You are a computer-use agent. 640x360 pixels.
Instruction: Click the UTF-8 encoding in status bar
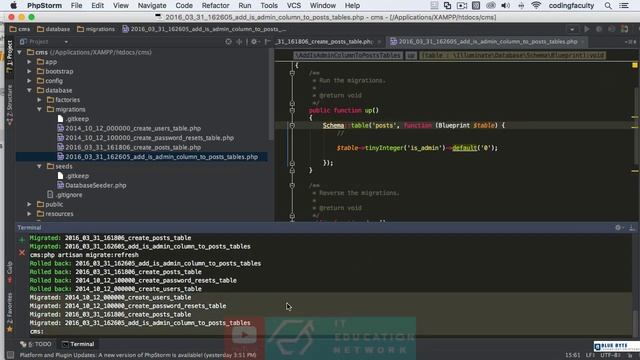click(x=611, y=355)
